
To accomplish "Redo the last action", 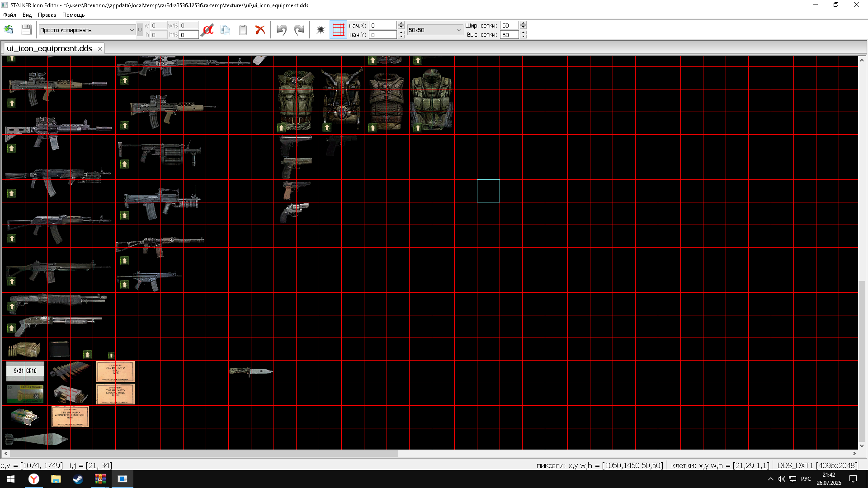I will tap(299, 30).
